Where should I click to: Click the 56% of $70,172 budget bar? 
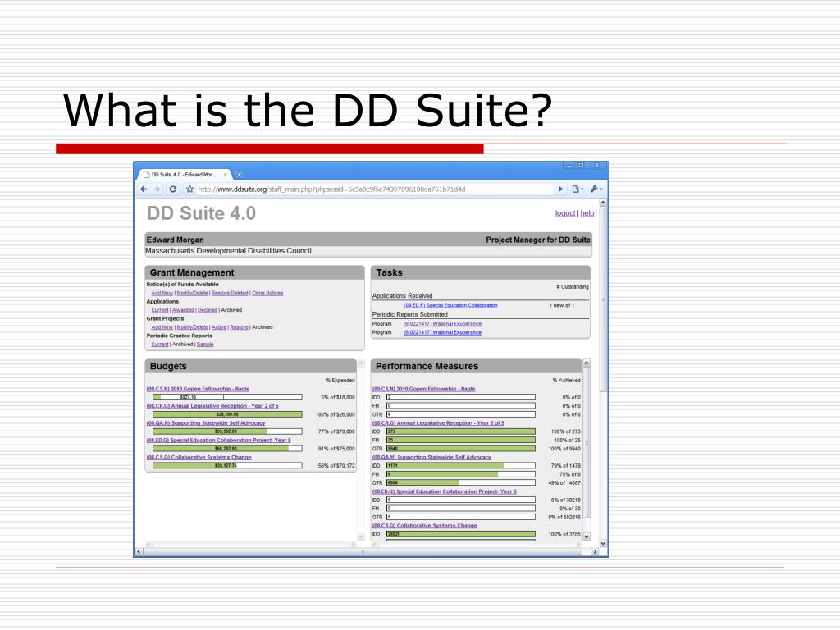[227, 466]
